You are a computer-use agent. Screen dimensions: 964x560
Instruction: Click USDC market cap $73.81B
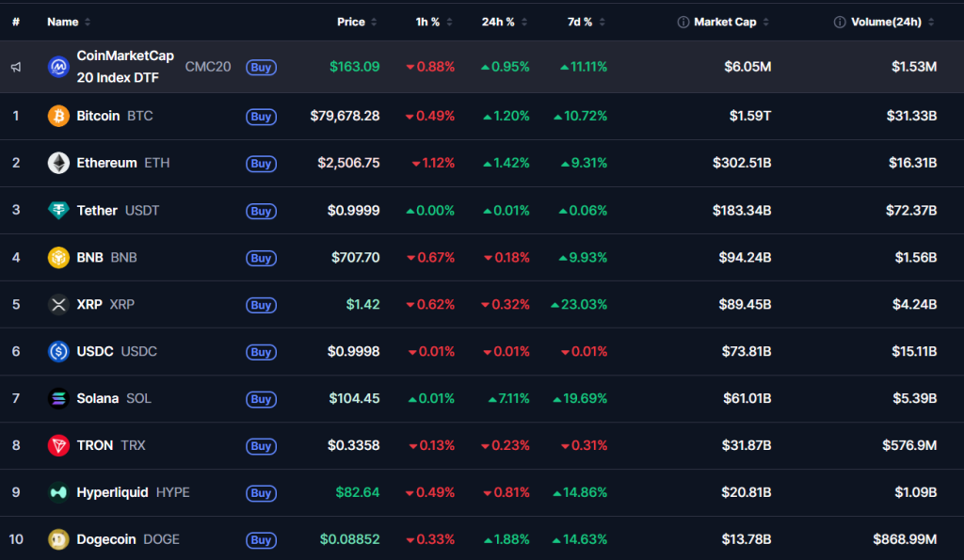(747, 351)
